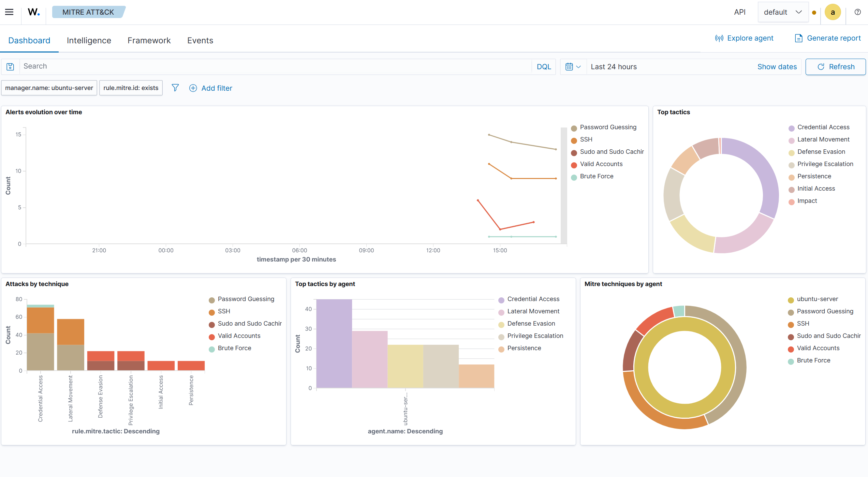Click the MITRE ATT&CK breadcrumb
868x477 pixels.
(x=88, y=12)
